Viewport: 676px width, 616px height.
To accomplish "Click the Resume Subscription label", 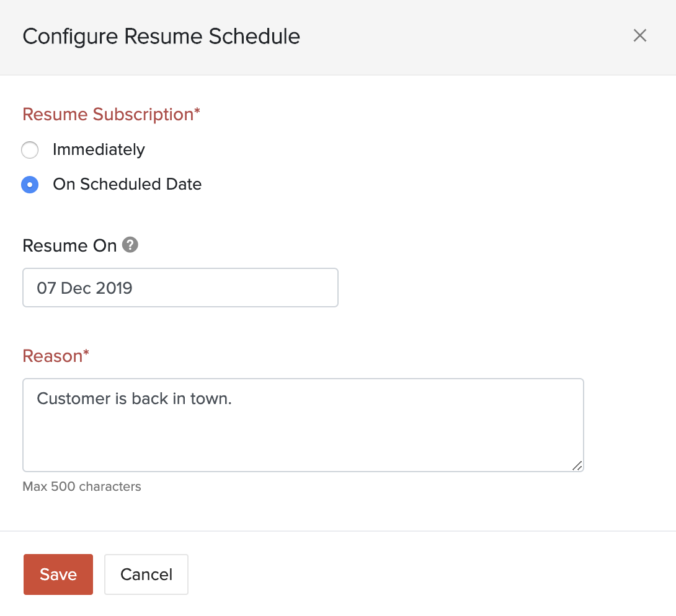I will (x=111, y=114).
